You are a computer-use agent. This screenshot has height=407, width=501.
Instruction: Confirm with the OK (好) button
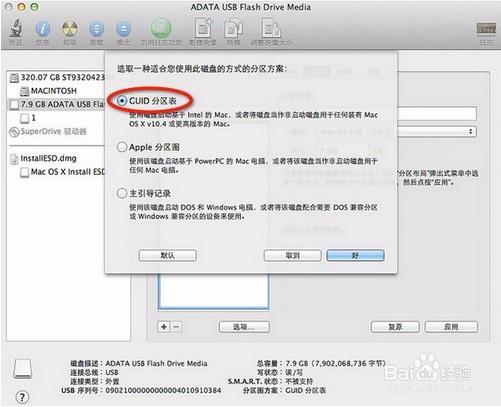pos(355,256)
